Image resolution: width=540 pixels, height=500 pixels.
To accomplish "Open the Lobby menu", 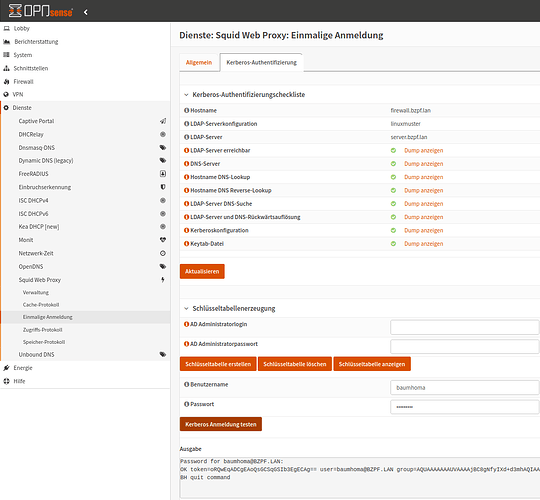I will 21,28.
